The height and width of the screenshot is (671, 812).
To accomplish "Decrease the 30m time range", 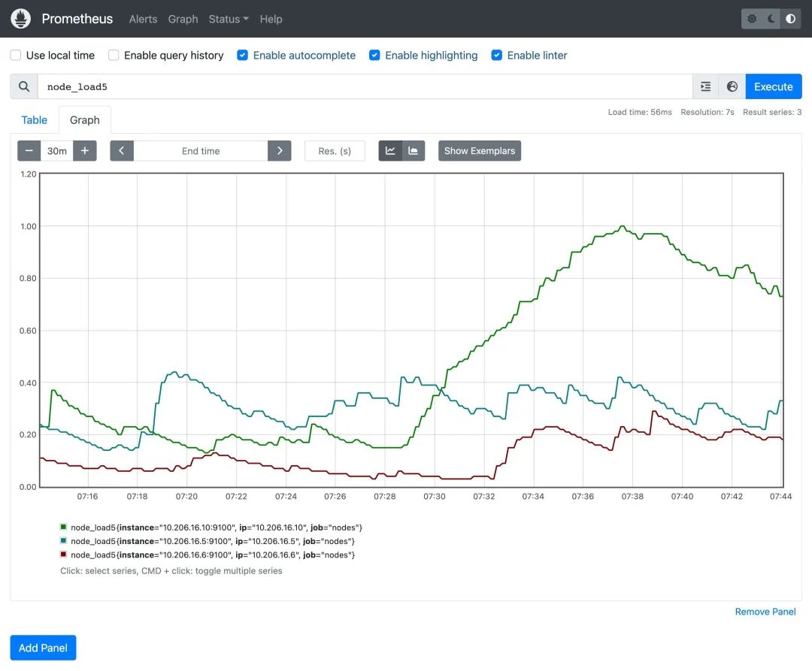I will (29, 150).
